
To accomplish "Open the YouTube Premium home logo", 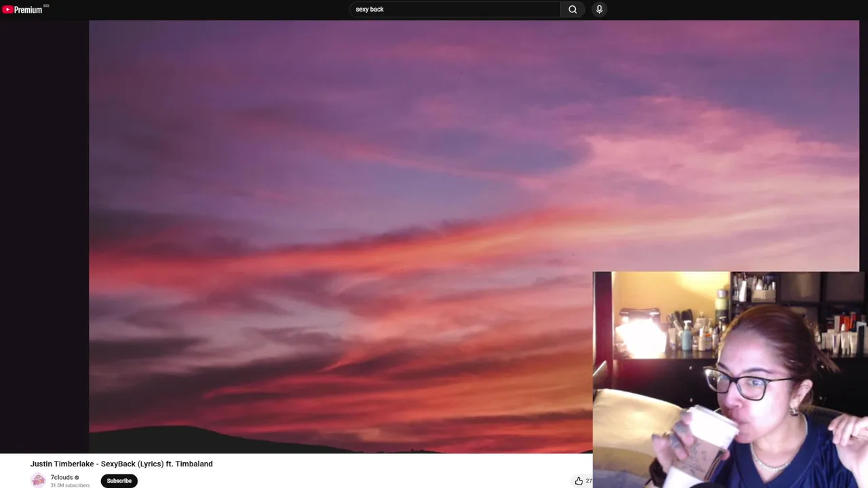I will [22, 9].
